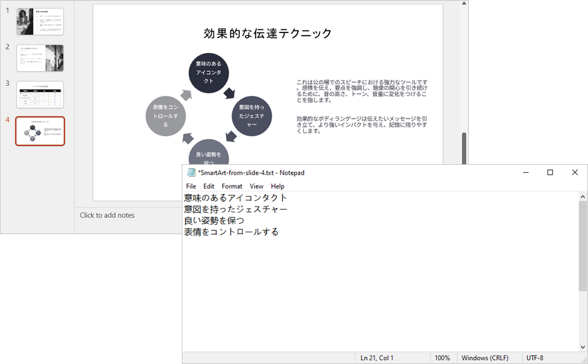
Task: Select slide 1 thumbnail in PowerPoint
Action: pyautogui.click(x=40, y=22)
